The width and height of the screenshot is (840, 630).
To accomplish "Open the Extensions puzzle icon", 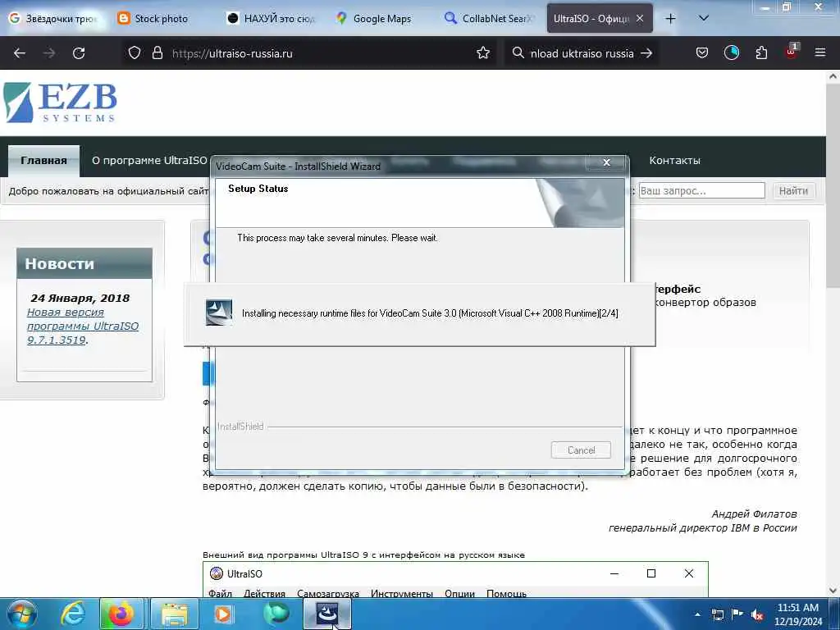I will tap(761, 53).
